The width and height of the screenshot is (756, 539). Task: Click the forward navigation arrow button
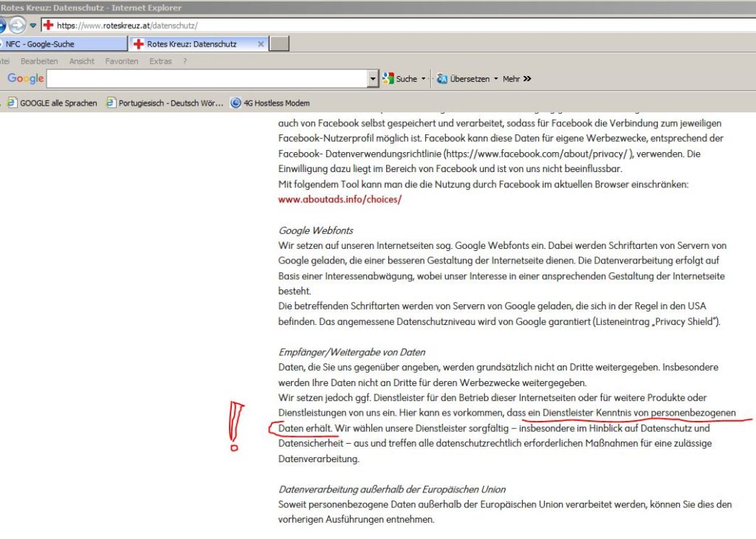point(18,25)
